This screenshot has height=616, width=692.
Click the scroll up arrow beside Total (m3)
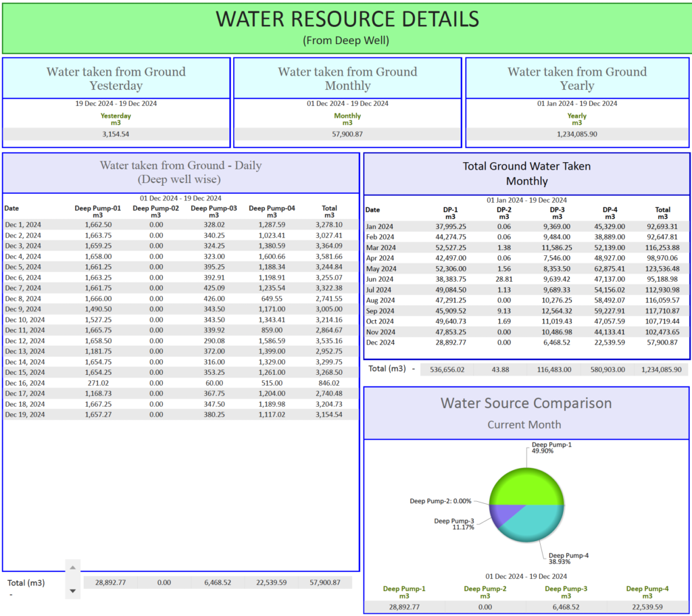pyautogui.click(x=73, y=567)
